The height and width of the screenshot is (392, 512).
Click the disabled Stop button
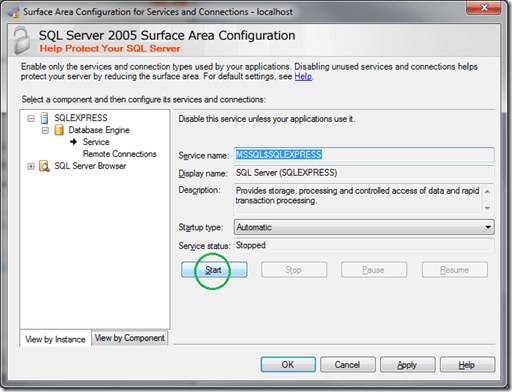point(294,270)
